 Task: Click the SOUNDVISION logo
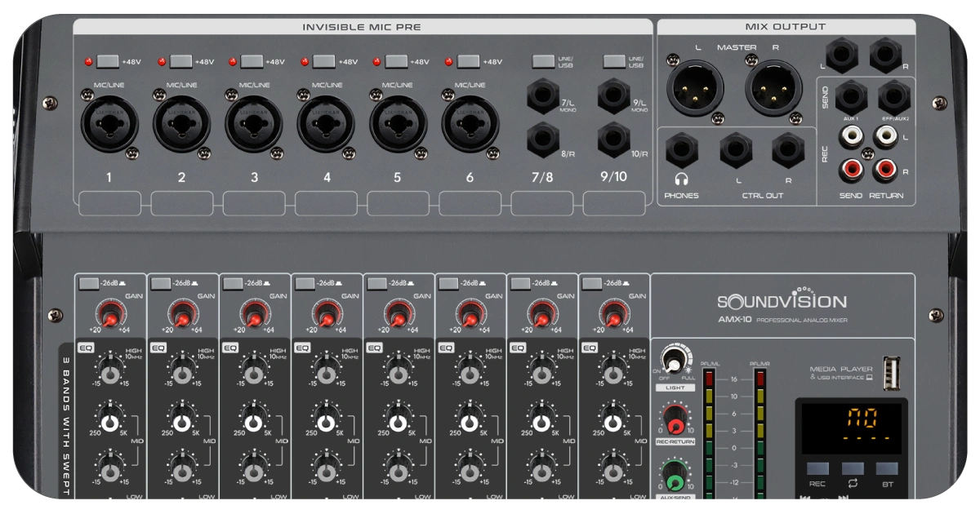pyautogui.click(x=782, y=299)
